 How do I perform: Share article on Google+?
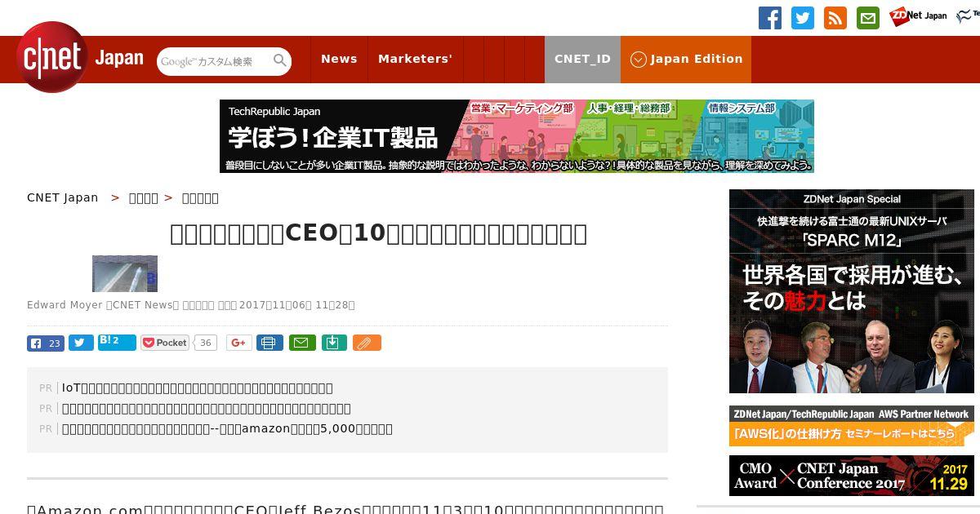pyautogui.click(x=239, y=343)
